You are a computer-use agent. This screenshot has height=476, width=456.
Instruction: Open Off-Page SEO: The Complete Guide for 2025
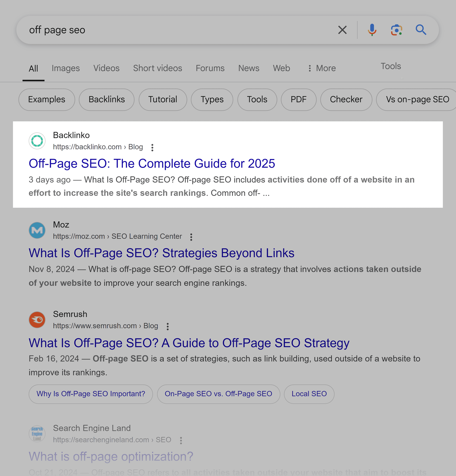pyautogui.click(x=152, y=164)
